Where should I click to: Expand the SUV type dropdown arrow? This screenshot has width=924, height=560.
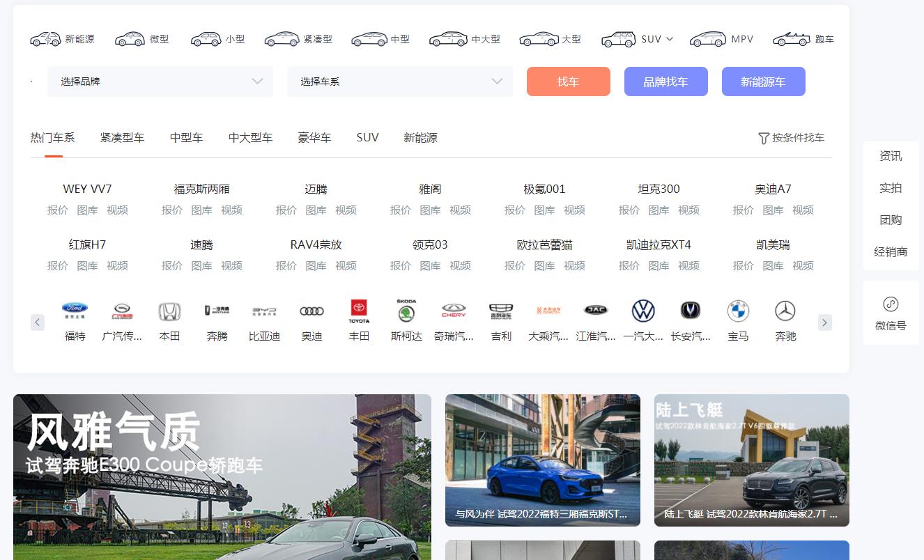[x=670, y=39]
